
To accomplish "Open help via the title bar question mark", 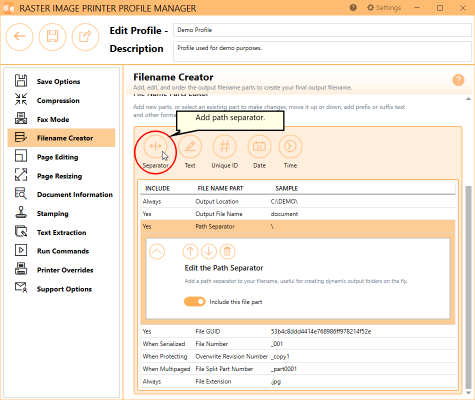I will coord(353,8).
